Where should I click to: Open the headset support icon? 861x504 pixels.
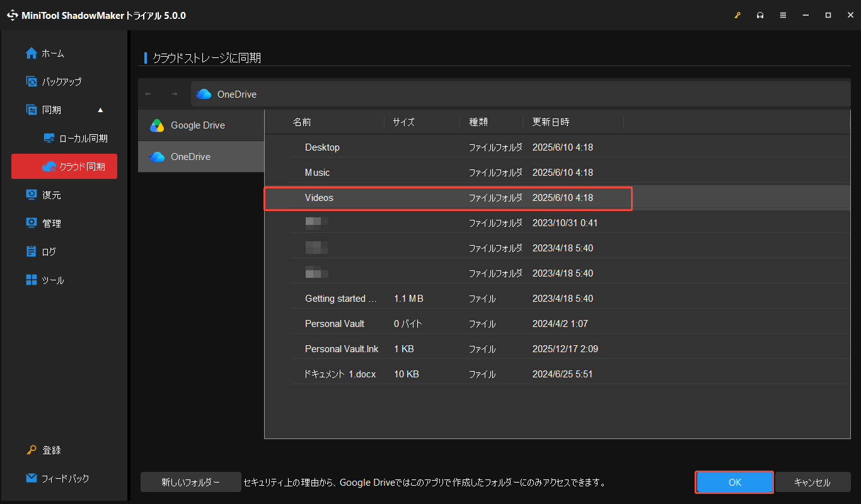coord(760,15)
